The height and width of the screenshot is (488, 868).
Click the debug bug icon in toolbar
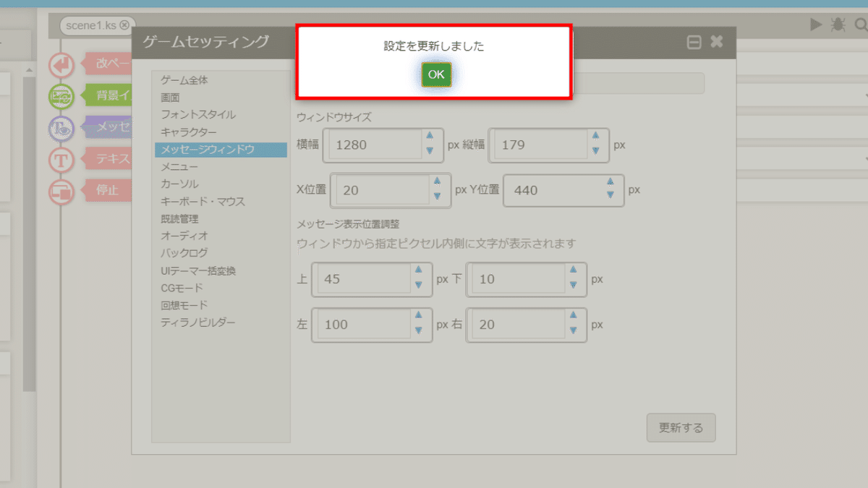[x=838, y=25]
